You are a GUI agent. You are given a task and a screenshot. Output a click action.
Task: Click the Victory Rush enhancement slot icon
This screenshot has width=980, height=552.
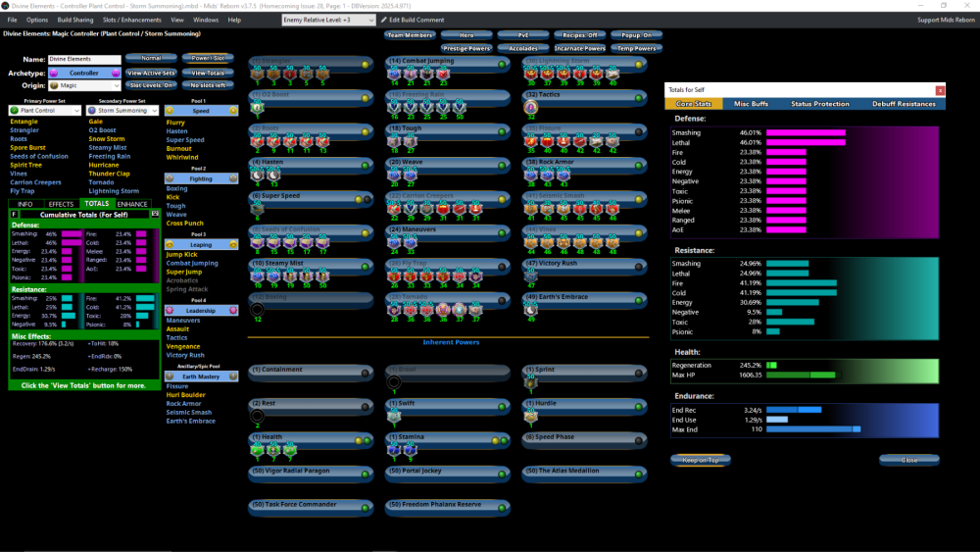[530, 276]
